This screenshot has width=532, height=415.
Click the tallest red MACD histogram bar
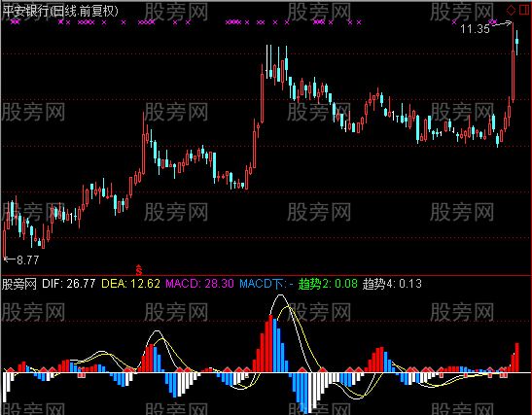click(x=270, y=343)
